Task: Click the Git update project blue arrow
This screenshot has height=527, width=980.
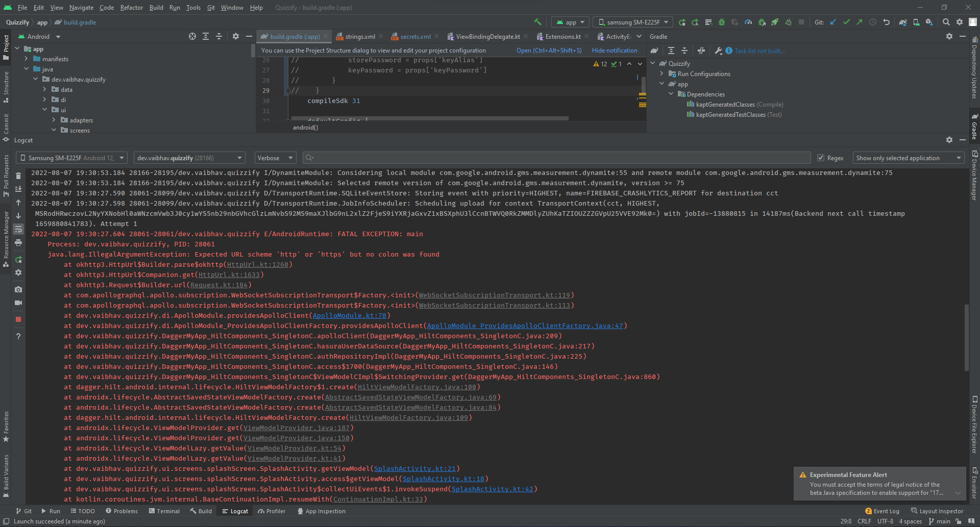Action: click(x=833, y=22)
